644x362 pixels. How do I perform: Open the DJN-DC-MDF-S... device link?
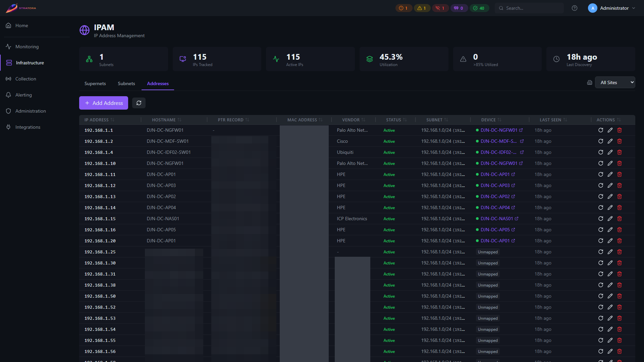click(498, 141)
